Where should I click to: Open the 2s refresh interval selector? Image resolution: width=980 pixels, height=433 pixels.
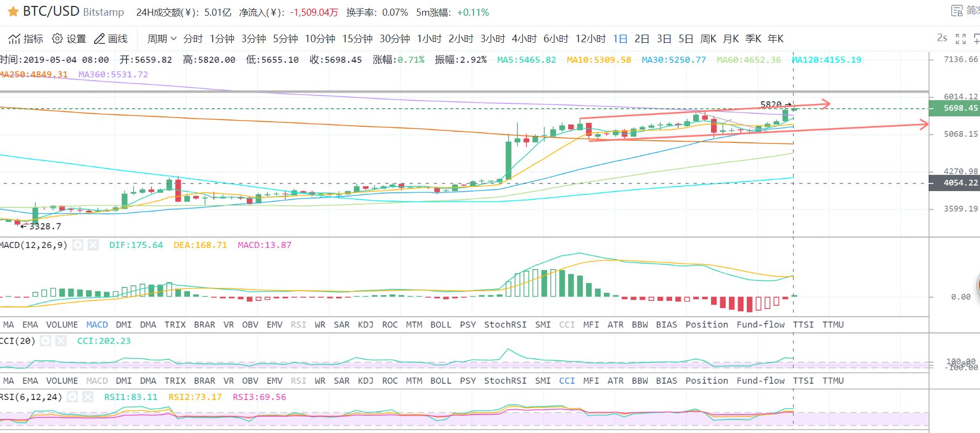pos(942,38)
